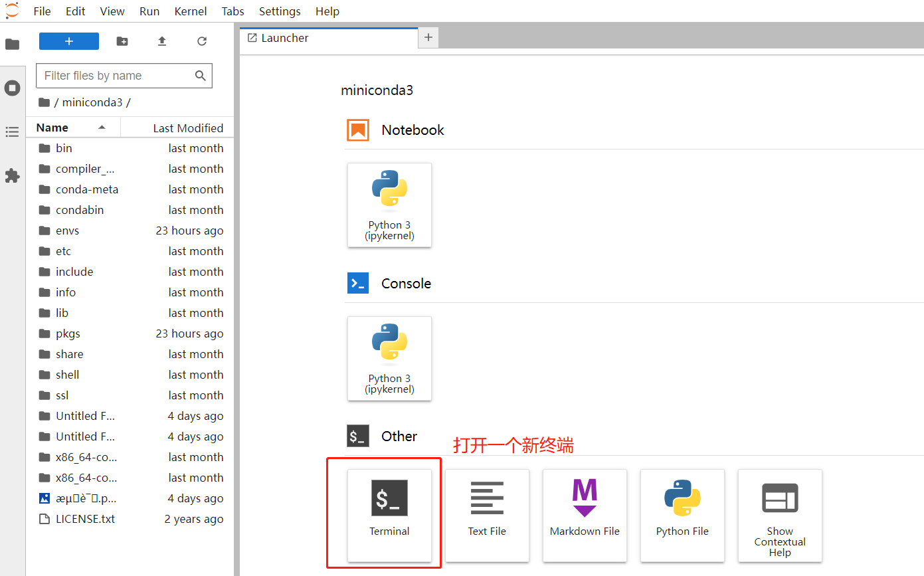Select the compiler_ folder
The width and height of the screenshot is (924, 576).
pyautogui.click(x=130, y=169)
